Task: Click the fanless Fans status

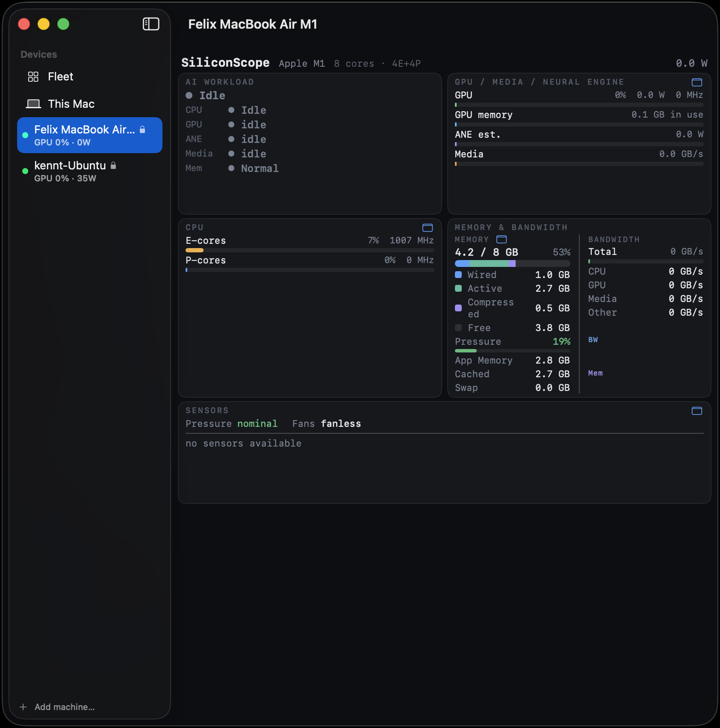Action: 341,423
